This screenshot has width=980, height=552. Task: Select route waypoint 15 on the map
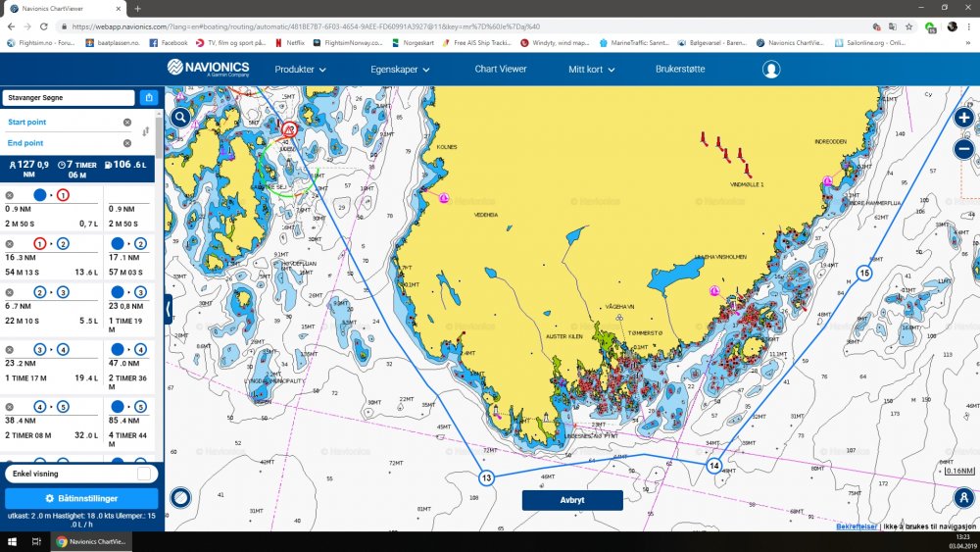[863, 273]
